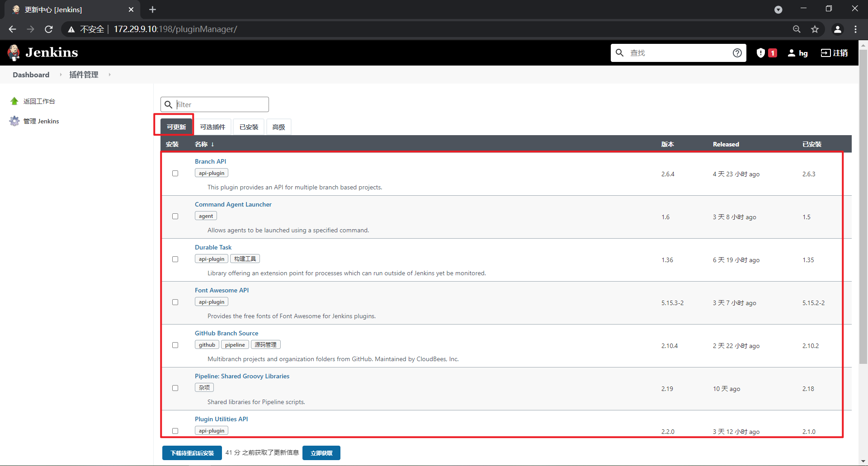Open the search help question mark icon
The image size is (868, 466).
click(x=737, y=53)
